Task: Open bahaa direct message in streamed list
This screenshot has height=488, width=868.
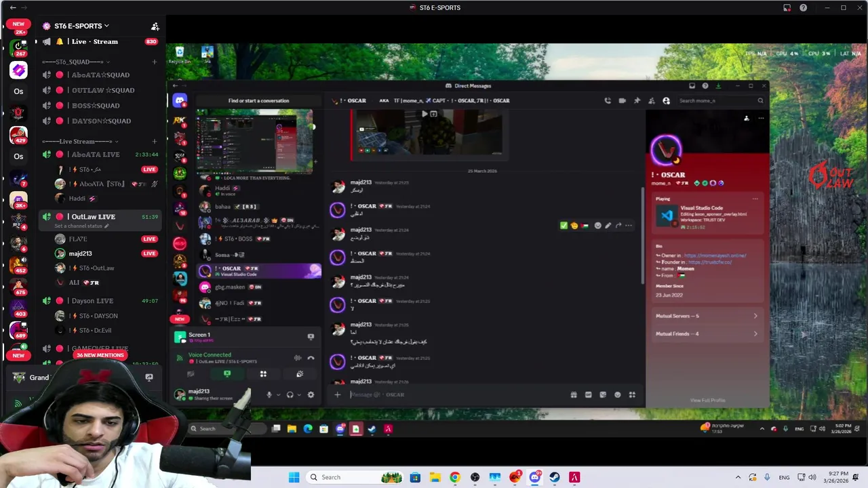Action: [258, 206]
